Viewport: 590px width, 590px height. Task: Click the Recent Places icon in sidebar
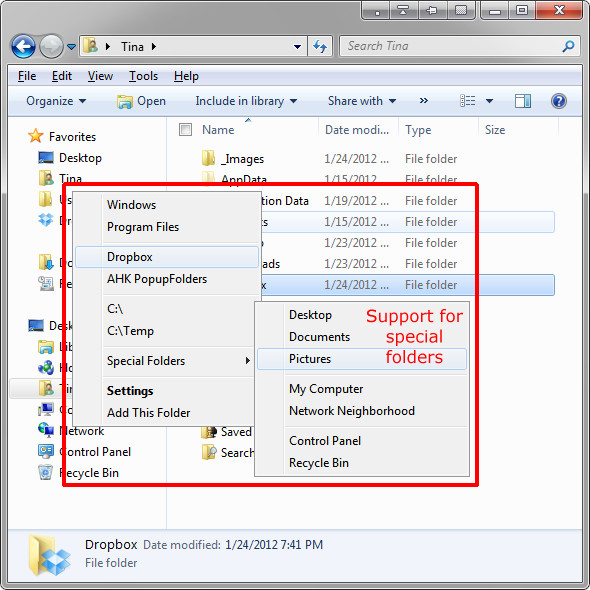(x=46, y=283)
